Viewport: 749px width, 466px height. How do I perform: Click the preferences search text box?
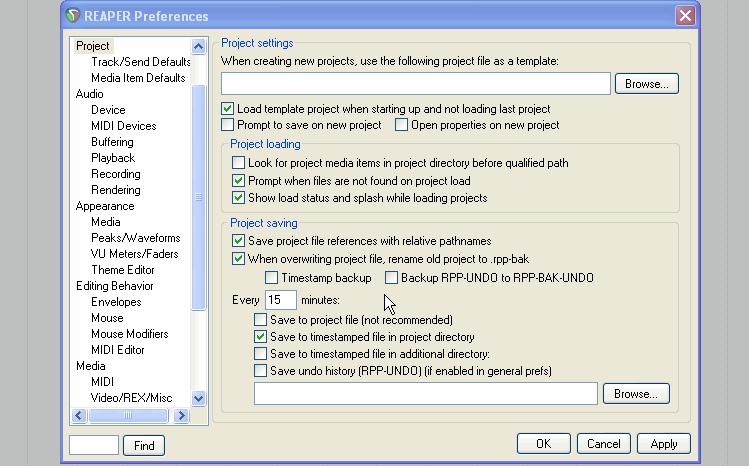pos(93,445)
